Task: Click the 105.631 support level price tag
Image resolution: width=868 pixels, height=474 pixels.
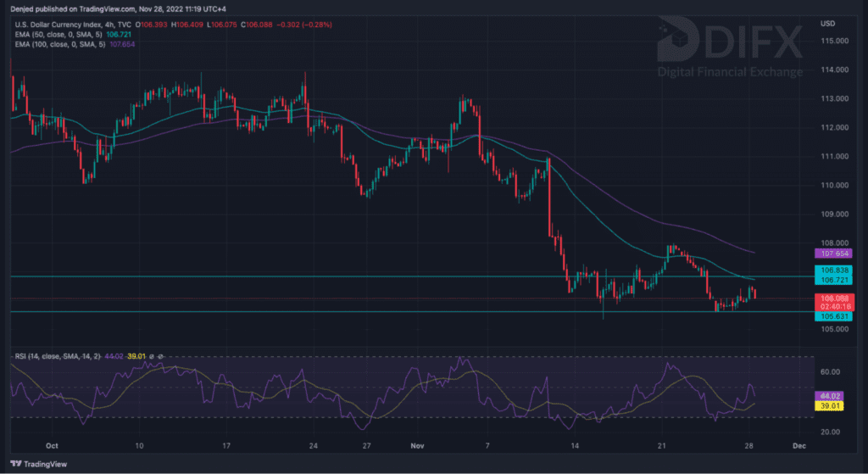Action: point(833,317)
